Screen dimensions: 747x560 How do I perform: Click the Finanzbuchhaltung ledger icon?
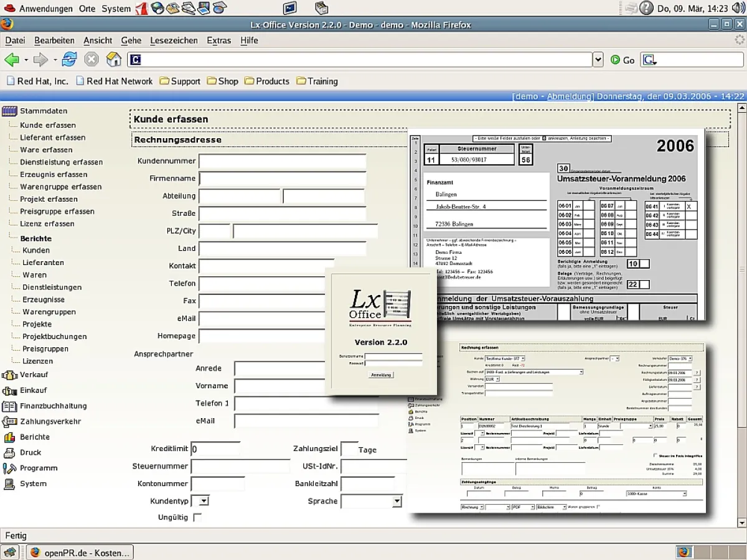click(9, 406)
